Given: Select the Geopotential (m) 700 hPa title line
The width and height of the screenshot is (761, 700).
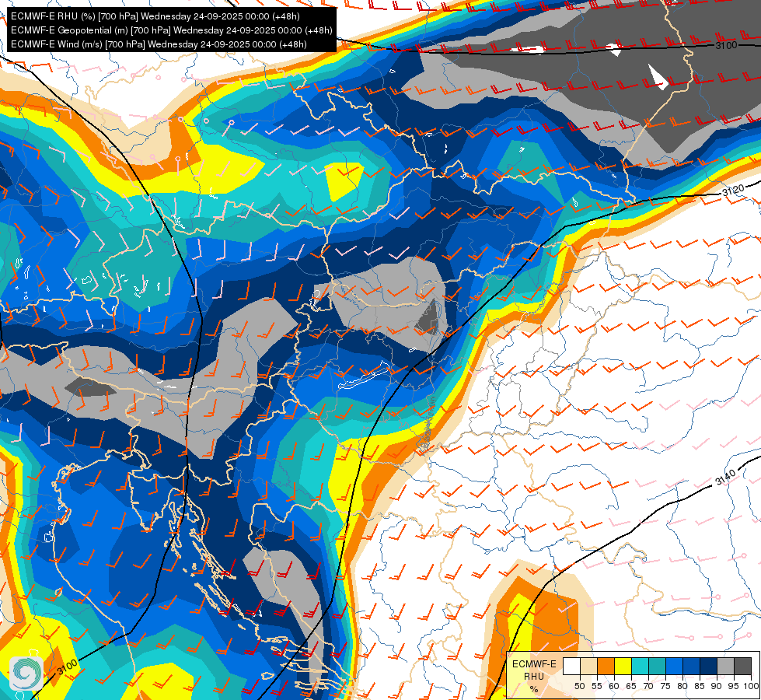Looking at the screenshot, I should 171,30.
